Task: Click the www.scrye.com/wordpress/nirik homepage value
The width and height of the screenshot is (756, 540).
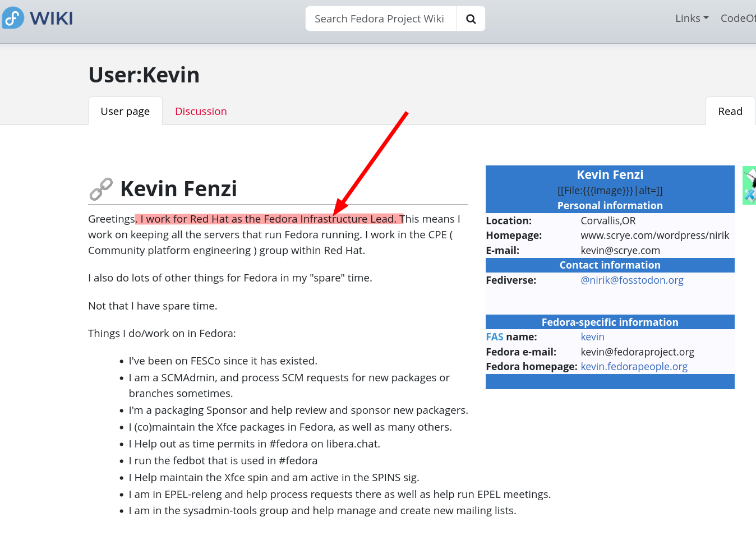Action: [655, 236]
